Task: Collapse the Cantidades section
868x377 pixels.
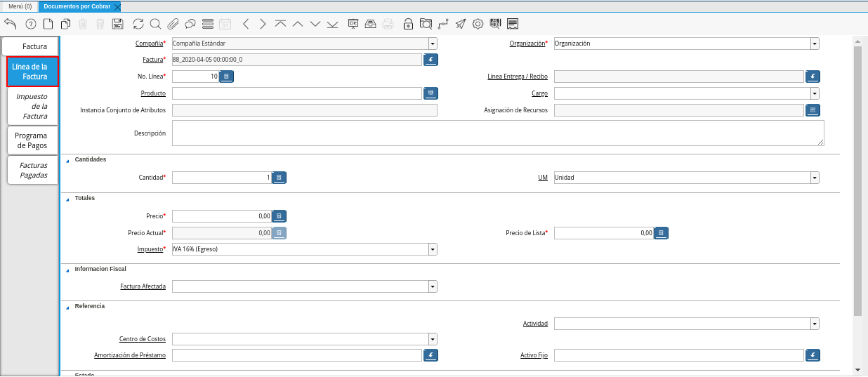Action: tap(68, 160)
